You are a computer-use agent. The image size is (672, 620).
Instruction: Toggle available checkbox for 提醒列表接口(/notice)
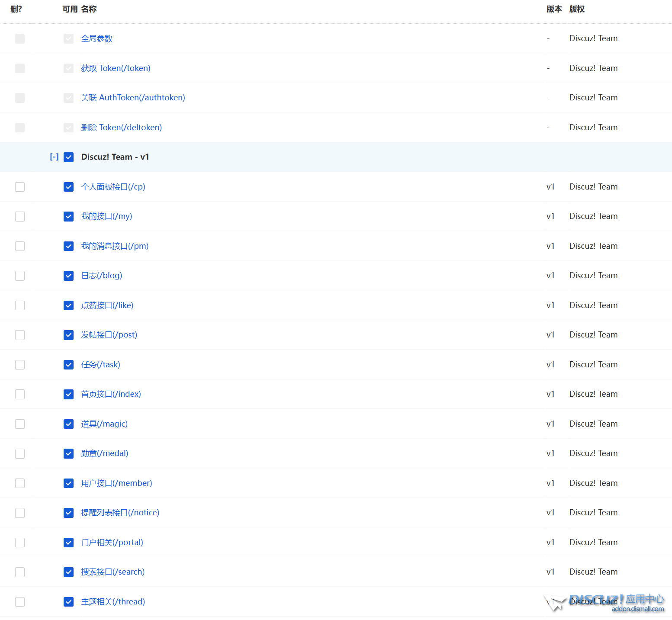point(68,513)
